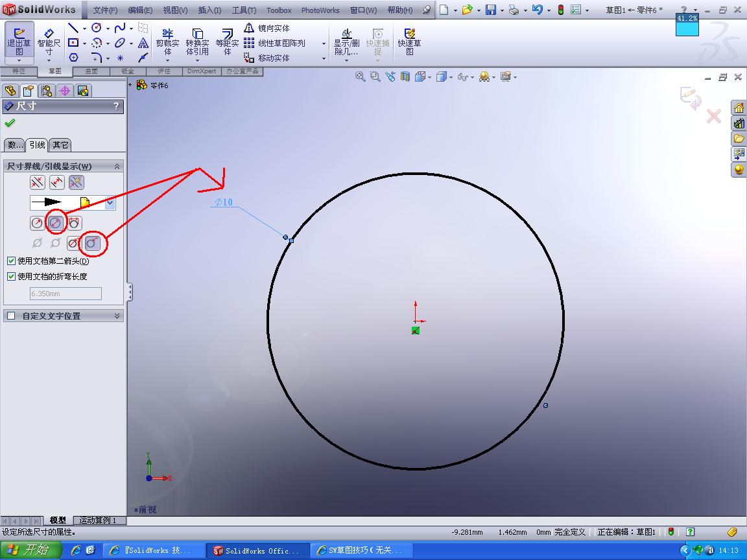Select the Circle sketch tool
This screenshot has height=560, width=747.
click(96, 28)
